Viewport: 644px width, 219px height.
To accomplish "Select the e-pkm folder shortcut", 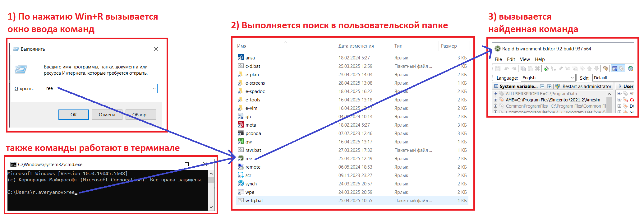I will tap(241, 74).
